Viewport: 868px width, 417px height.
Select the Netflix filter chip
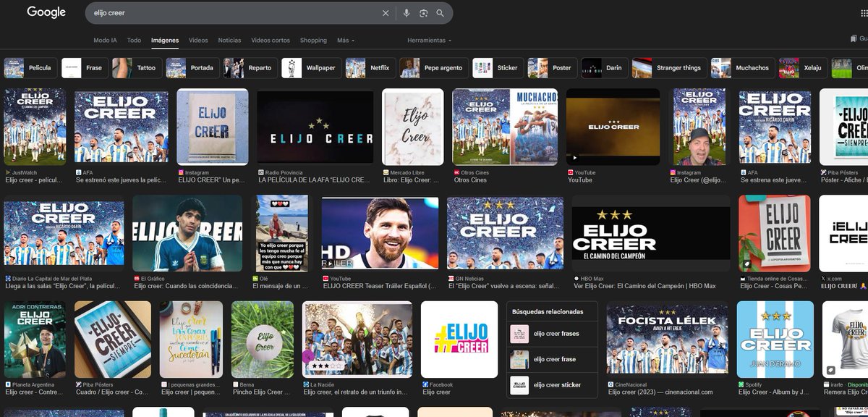370,68
